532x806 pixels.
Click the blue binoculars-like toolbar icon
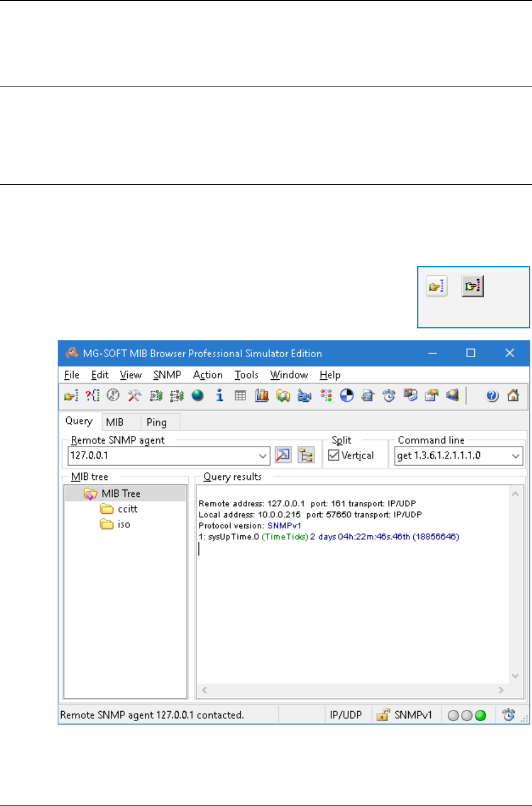tap(304, 396)
